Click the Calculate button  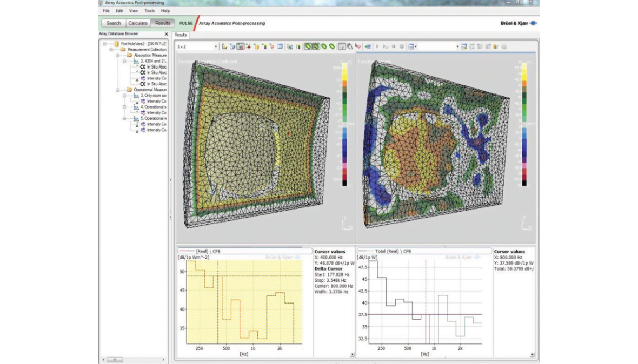[x=137, y=23]
